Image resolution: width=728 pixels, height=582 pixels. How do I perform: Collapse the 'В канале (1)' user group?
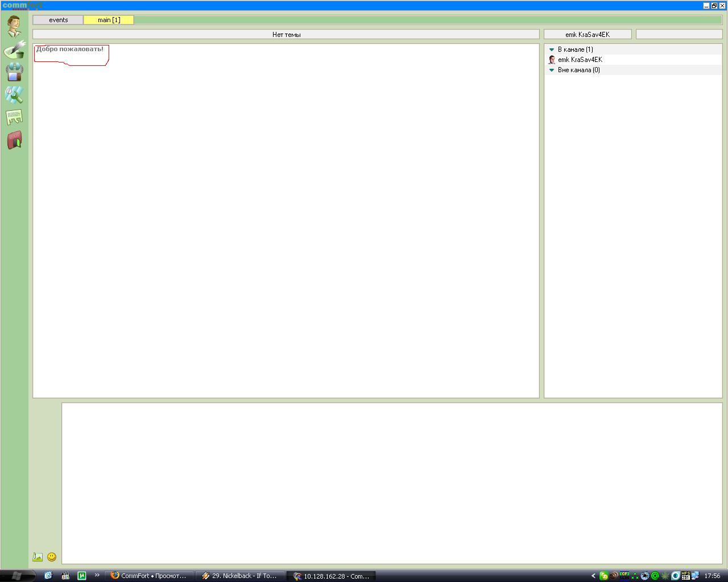551,49
